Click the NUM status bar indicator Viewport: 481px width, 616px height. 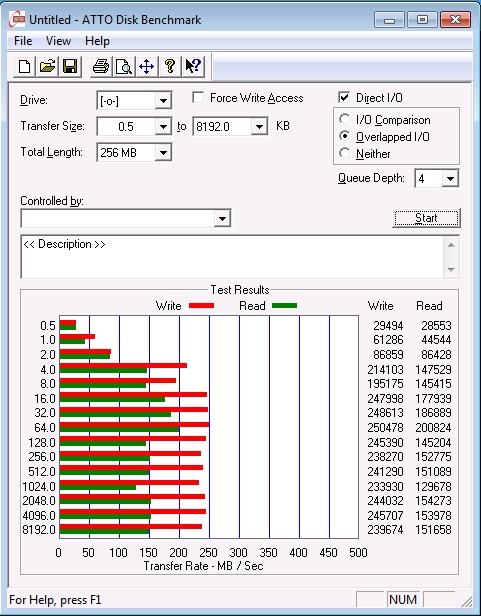click(x=403, y=600)
